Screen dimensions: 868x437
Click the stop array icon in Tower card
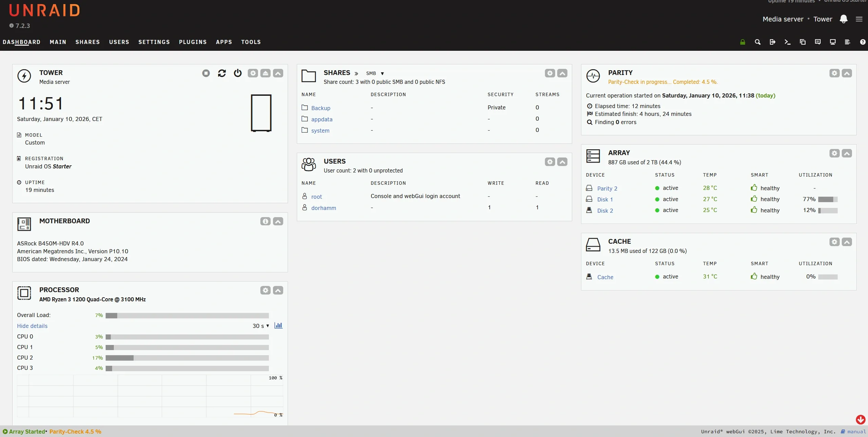pos(206,73)
